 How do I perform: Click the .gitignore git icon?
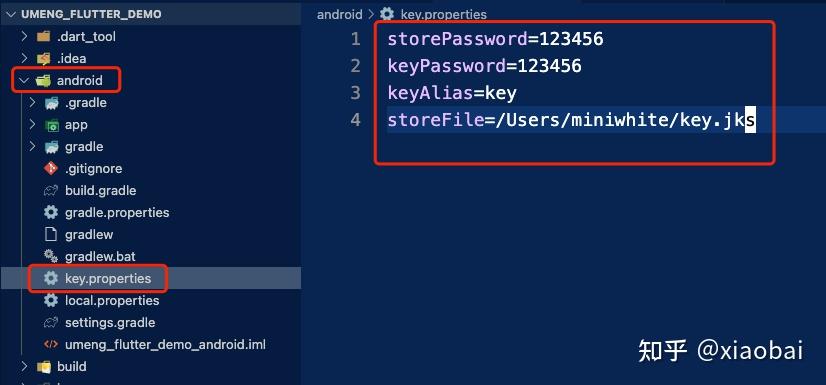[51, 169]
